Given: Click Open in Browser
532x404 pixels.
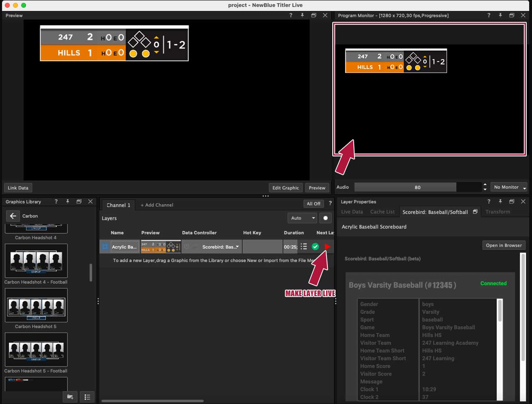Looking at the screenshot, I should point(504,245).
